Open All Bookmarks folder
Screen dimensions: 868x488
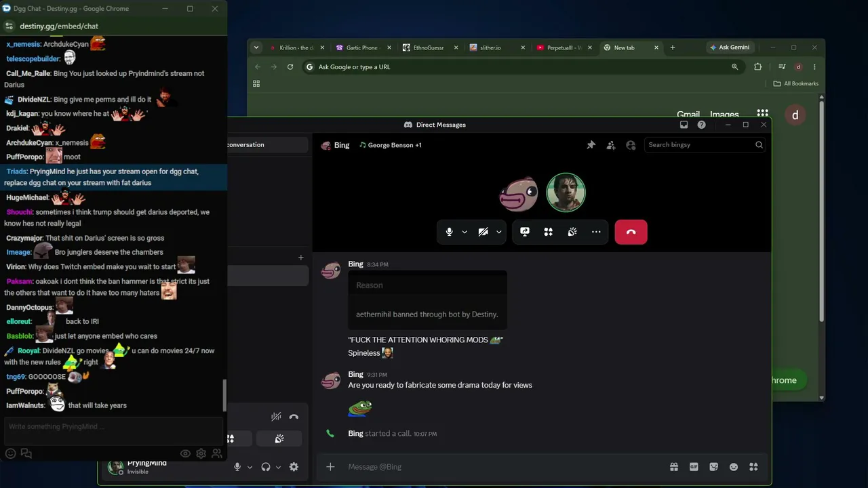tap(796, 84)
